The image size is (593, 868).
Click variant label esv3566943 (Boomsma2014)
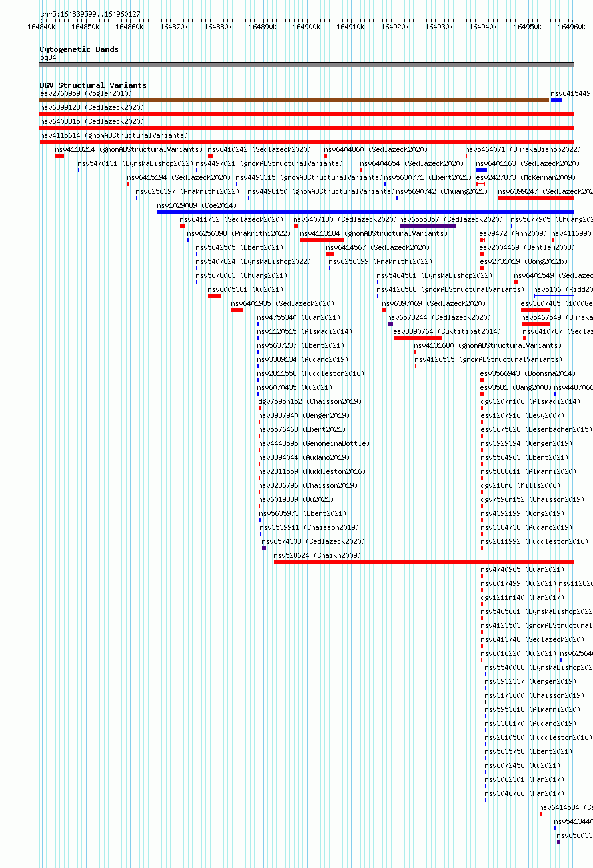pos(528,373)
